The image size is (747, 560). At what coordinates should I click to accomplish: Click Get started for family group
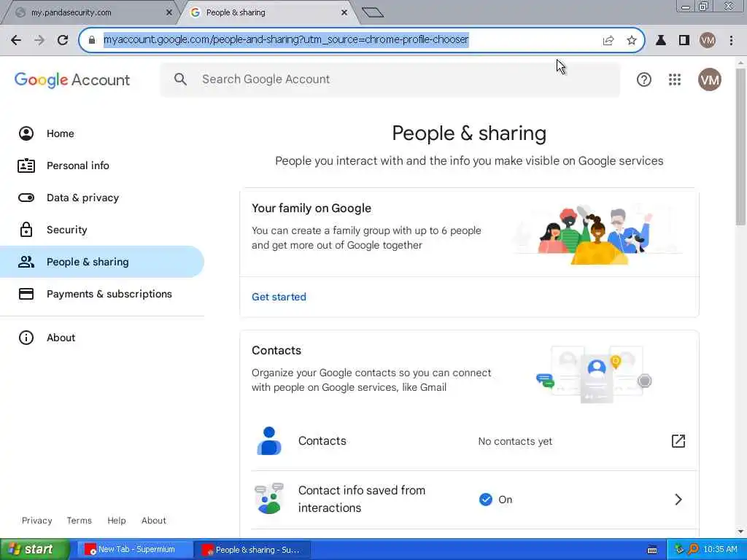[x=279, y=297]
